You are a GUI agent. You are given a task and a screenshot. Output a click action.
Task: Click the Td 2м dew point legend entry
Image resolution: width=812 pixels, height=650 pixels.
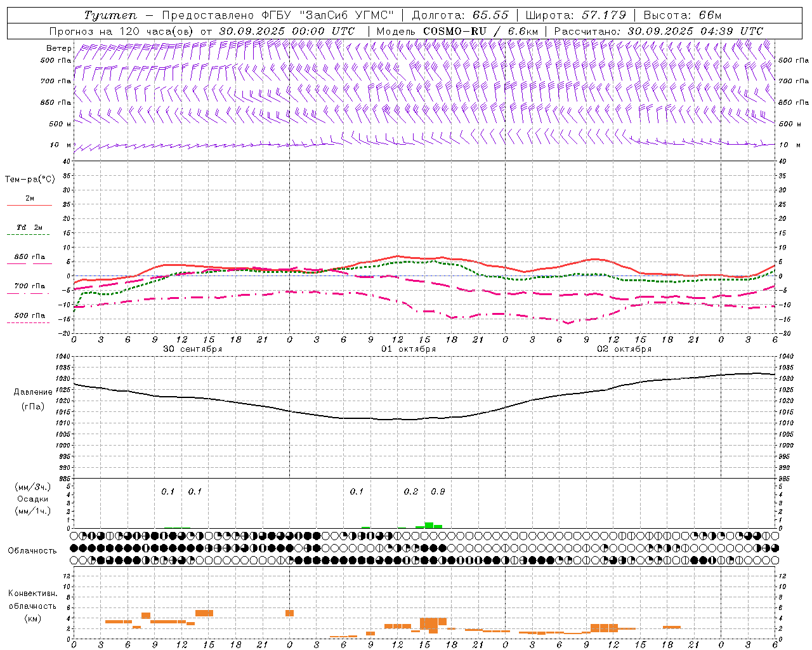point(29,227)
